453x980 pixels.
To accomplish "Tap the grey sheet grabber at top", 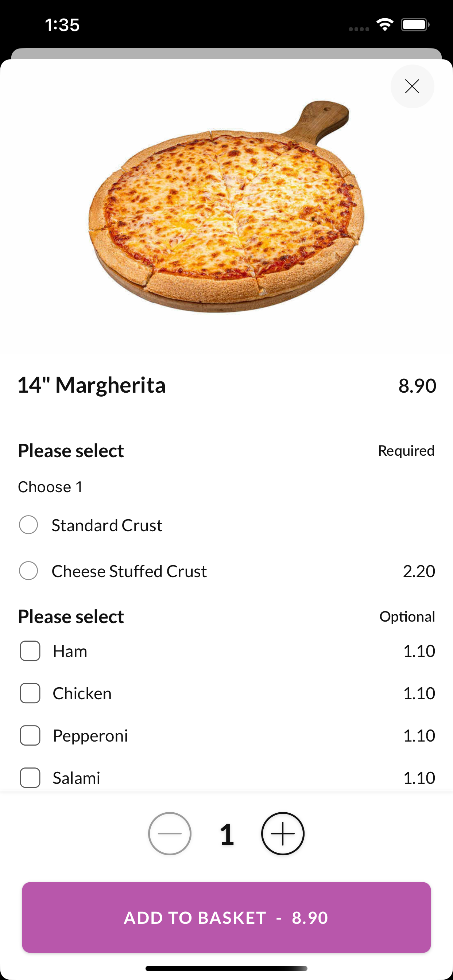I will (x=226, y=54).
